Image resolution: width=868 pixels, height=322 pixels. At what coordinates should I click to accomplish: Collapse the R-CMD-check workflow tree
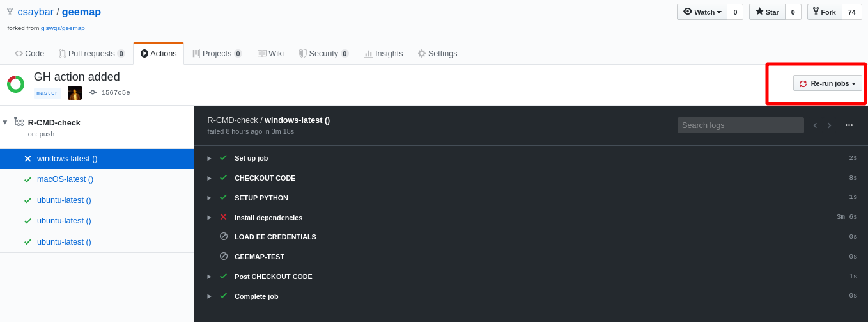tap(5, 122)
